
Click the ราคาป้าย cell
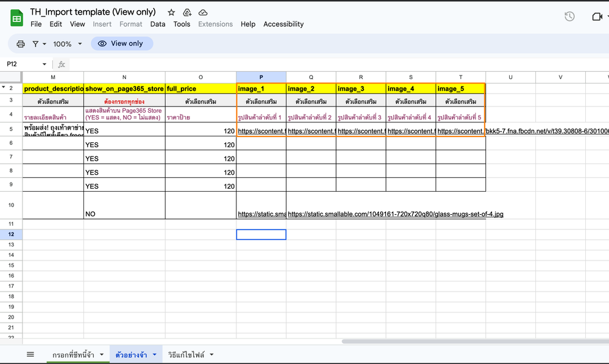[201, 114]
